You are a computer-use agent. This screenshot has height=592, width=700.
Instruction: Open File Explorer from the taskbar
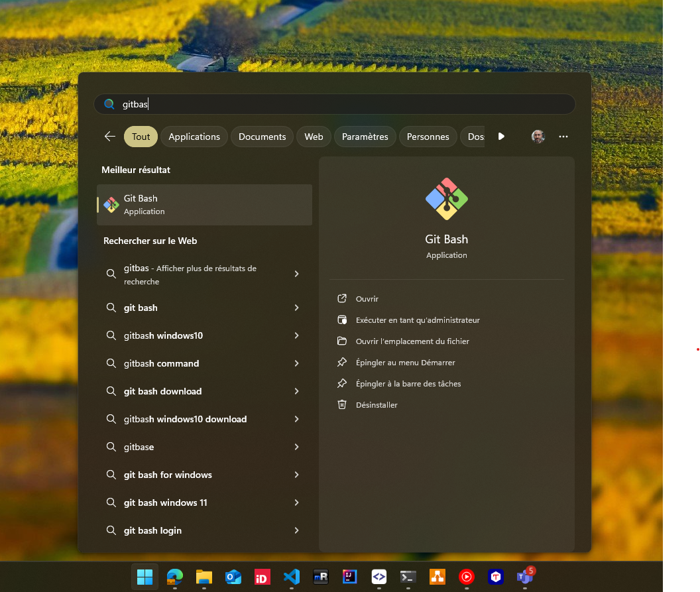click(x=204, y=577)
